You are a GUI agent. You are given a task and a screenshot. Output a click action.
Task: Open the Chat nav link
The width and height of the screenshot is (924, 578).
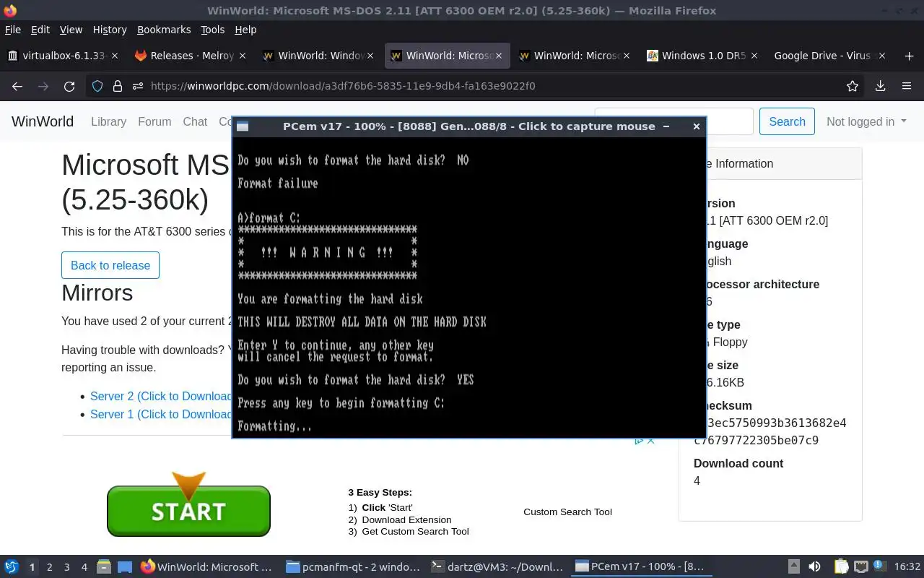tap(195, 121)
